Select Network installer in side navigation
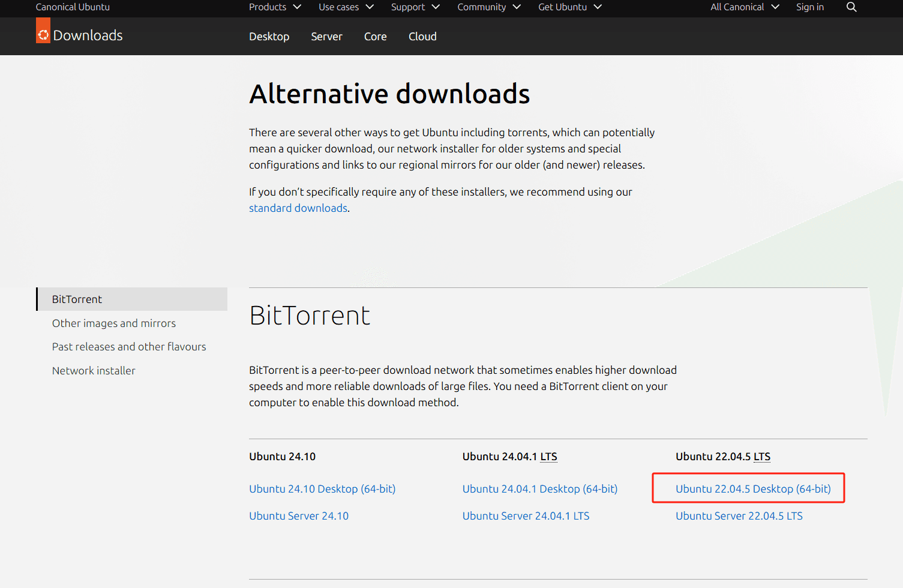 point(94,371)
